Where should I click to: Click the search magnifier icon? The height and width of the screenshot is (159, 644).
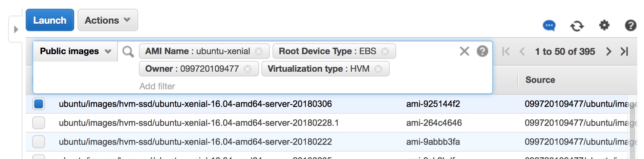128,52
